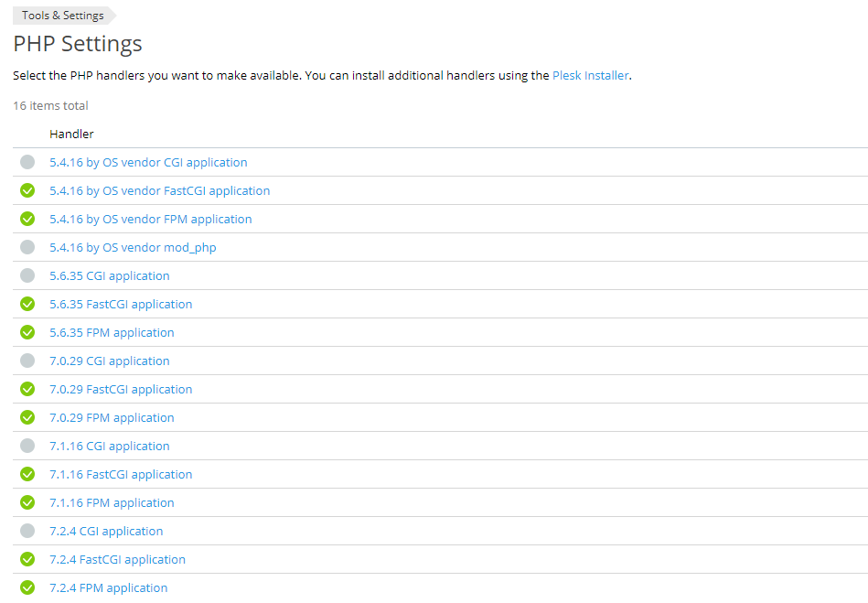
Task: Click green check icon for 7.1.16 FastCGI application
Action: pyautogui.click(x=27, y=474)
